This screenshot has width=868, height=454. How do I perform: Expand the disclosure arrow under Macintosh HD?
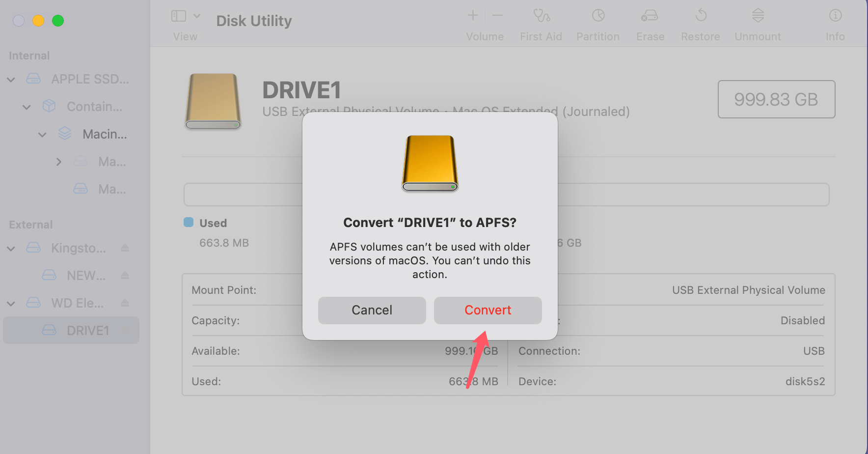(x=58, y=162)
